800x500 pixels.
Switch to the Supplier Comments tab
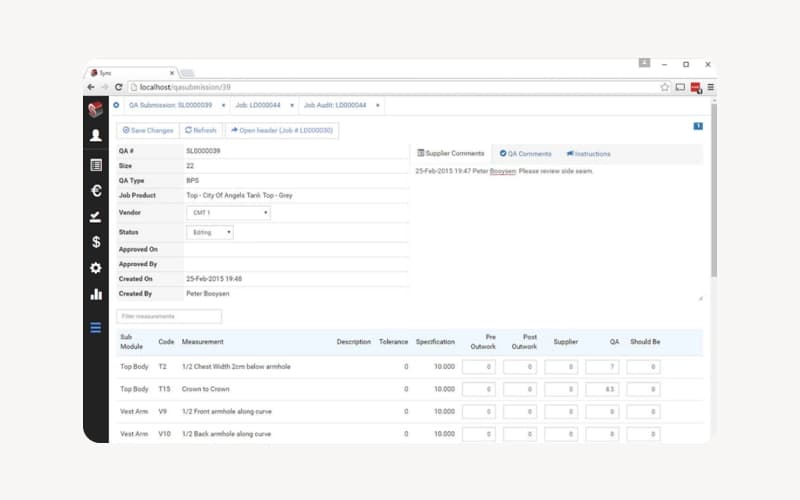point(451,154)
